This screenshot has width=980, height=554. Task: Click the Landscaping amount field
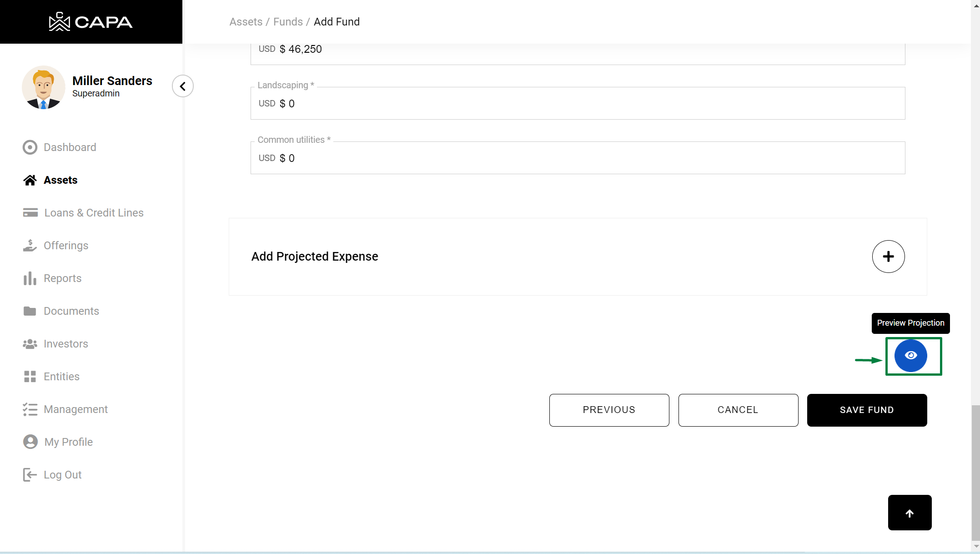578,104
